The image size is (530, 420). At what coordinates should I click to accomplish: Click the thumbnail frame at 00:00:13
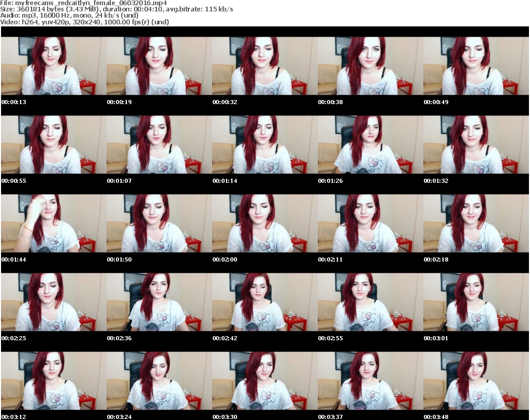(54, 66)
